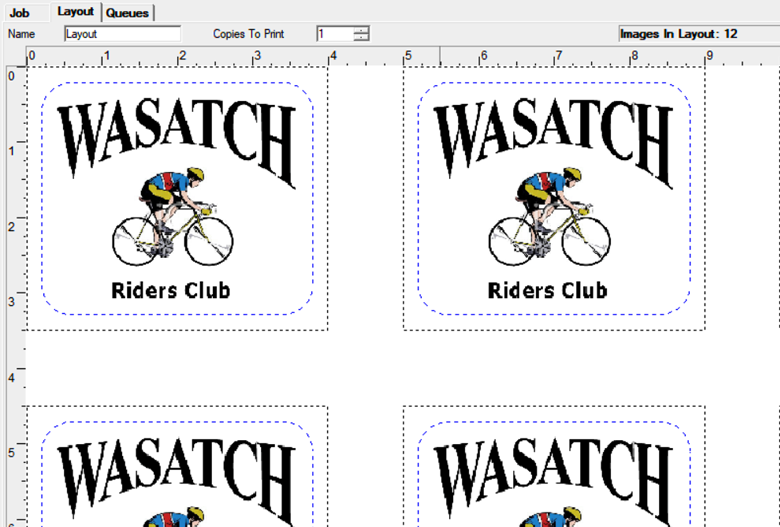Switch to the Queues tab
This screenshot has height=527, width=780.
click(x=127, y=12)
